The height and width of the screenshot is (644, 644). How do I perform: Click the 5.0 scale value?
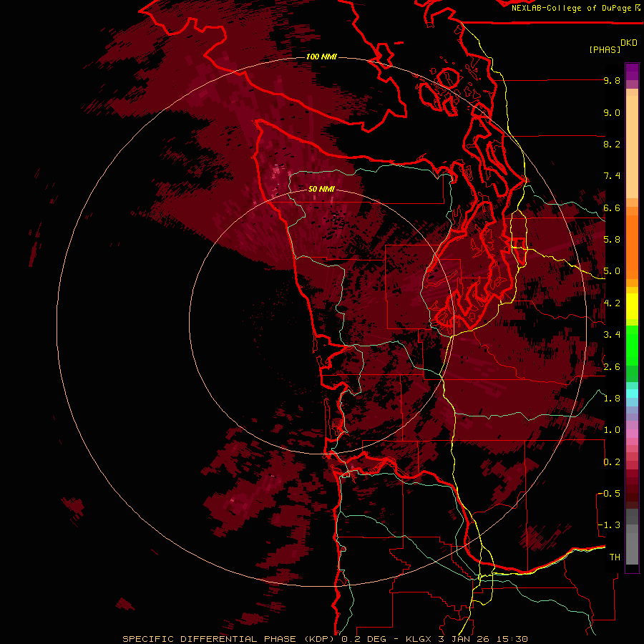[612, 271]
